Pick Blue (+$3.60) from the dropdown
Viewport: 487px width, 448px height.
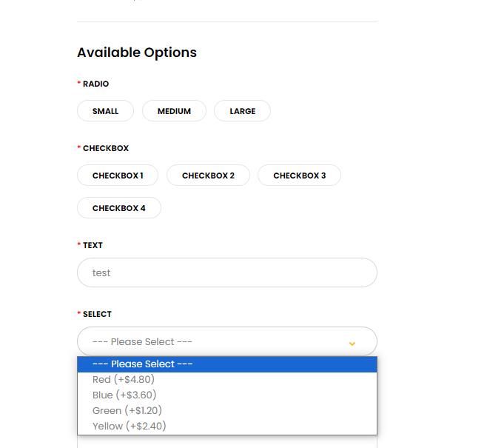coord(124,395)
